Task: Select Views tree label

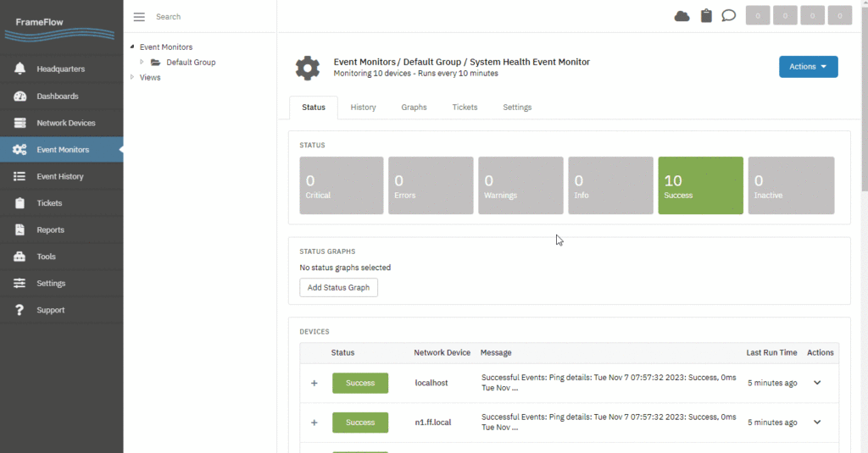Action: (150, 77)
